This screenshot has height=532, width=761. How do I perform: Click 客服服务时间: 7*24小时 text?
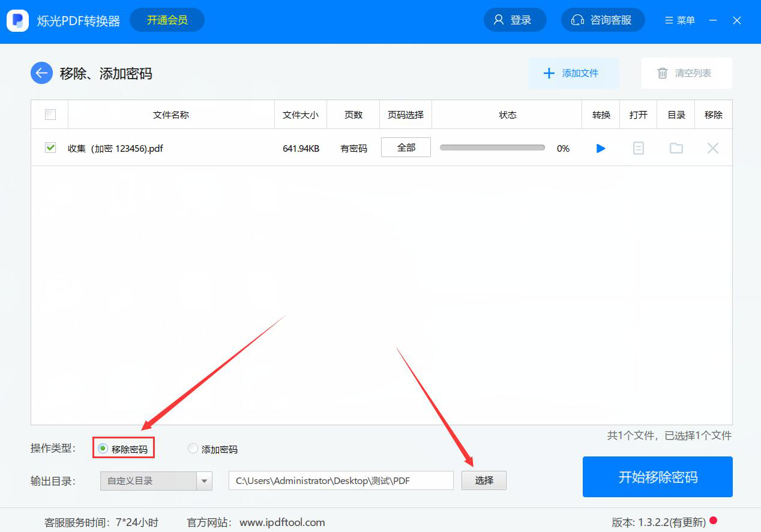pos(101,522)
